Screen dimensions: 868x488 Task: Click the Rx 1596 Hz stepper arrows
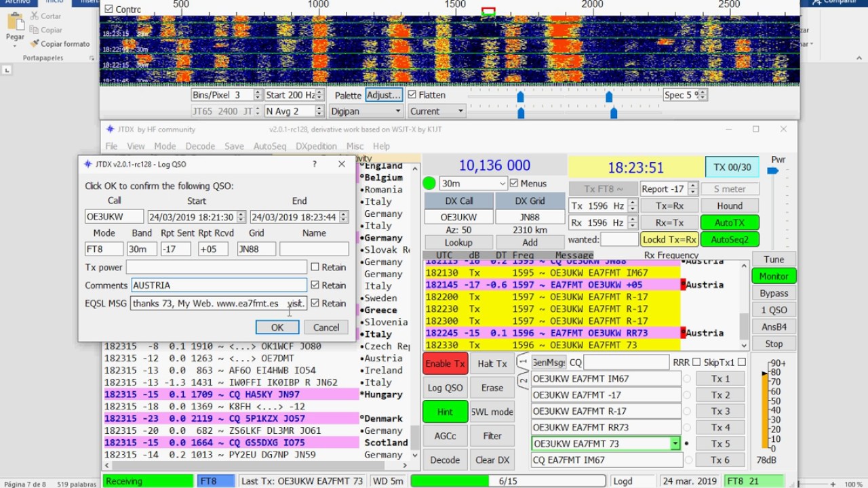pos(632,222)
